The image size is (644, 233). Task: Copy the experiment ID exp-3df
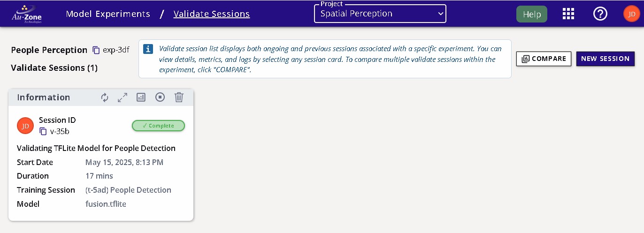tap(96, 50)
